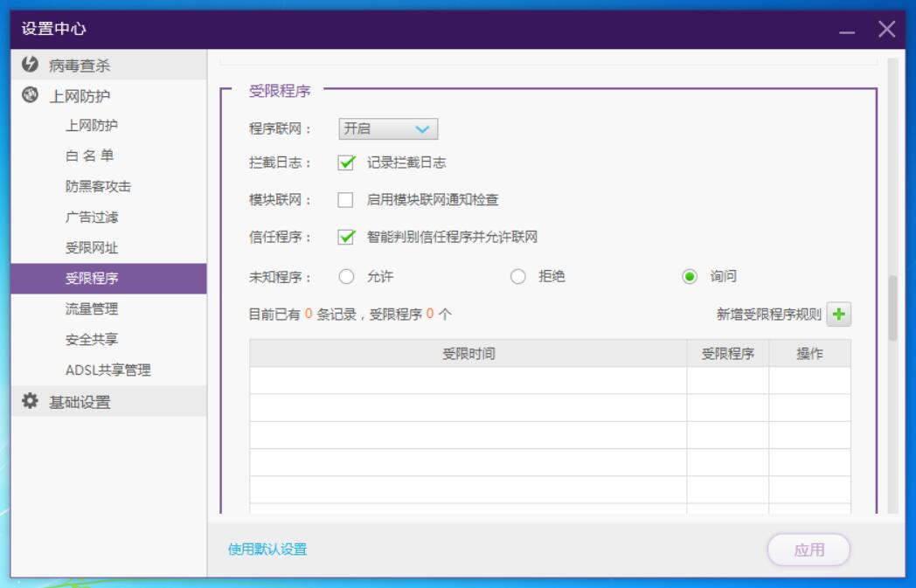Click the 操作 column header
The image size is (916, 588).
point(809,353)
